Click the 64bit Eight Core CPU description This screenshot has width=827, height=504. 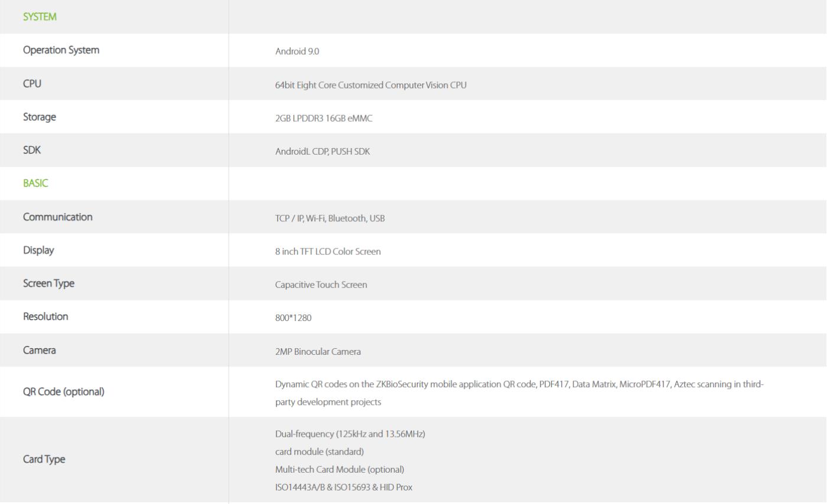[x=371, y=85]
